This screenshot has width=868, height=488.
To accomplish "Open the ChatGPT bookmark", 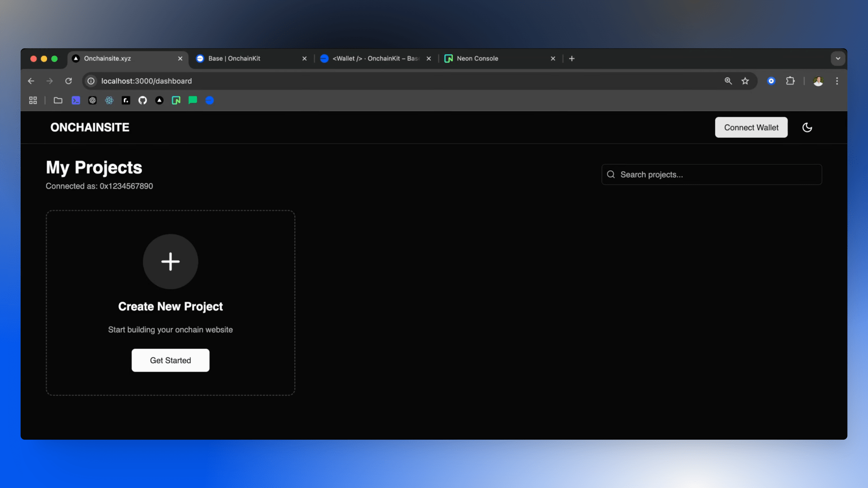I will click(x=92, y=100).
